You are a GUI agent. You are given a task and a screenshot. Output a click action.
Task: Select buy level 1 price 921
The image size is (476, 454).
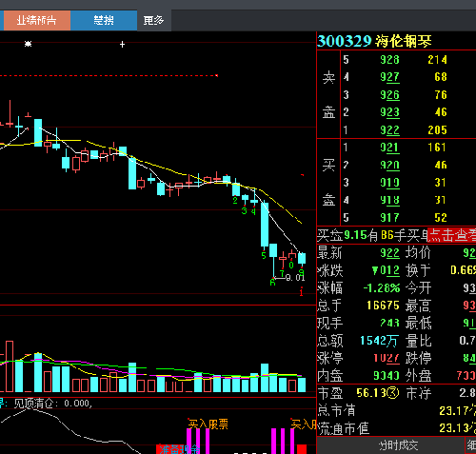(389, 148)
